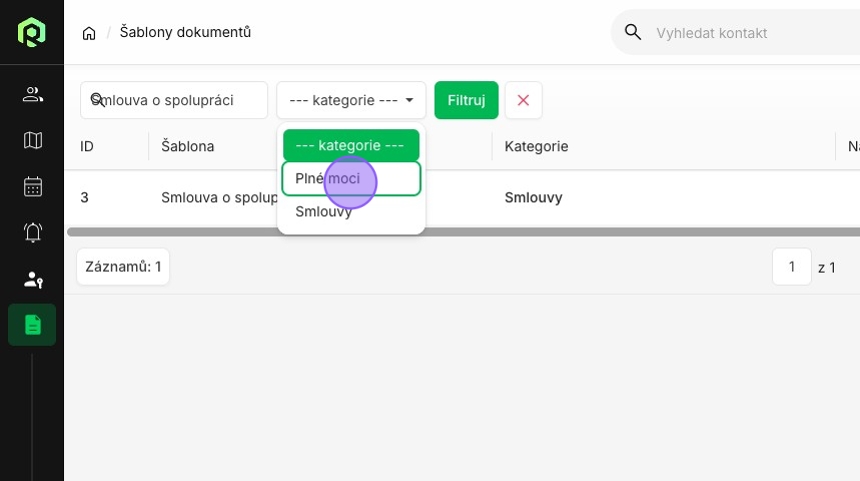Open the map icon in sidebar

[32, 140]
